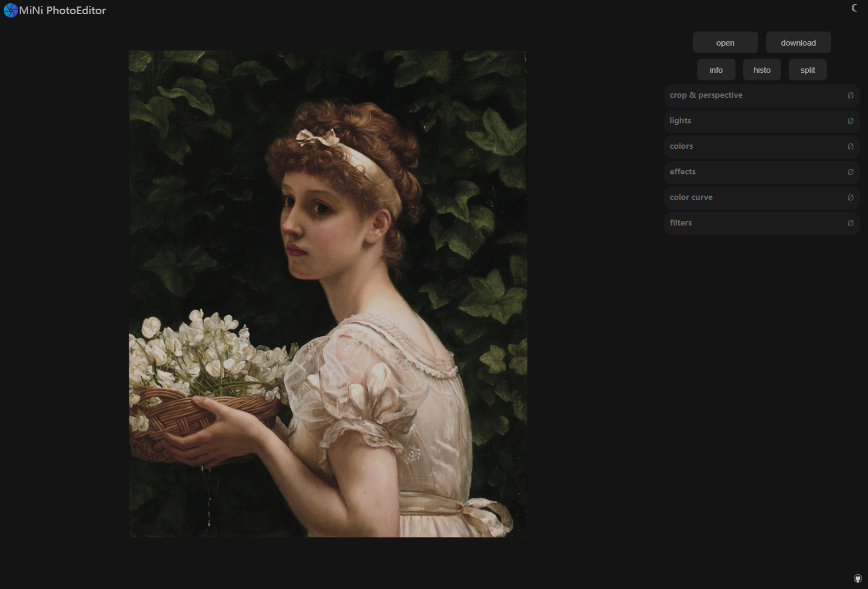Reset color curve via its ∅ icon
Viewport: 868px width, 589px height.
pos(851,198)
